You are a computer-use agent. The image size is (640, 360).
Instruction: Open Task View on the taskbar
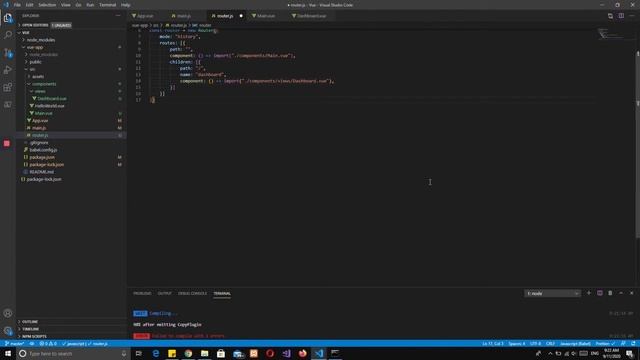[139, 353]
